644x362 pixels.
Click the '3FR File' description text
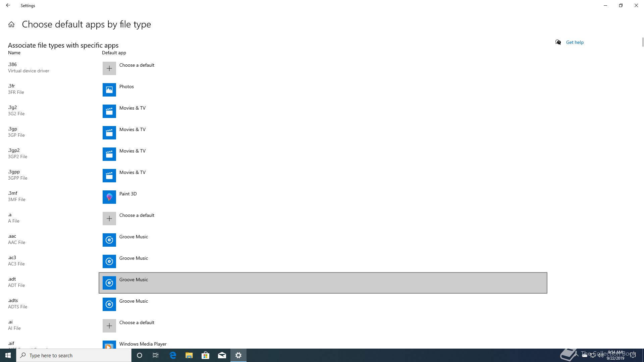coord(16,92)
